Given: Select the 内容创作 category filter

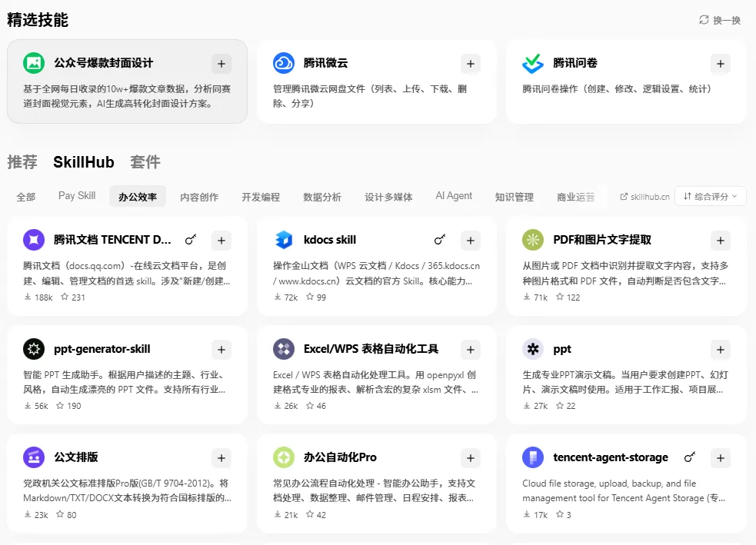Looking at the screenshot, I should click(x=199, y=197).
